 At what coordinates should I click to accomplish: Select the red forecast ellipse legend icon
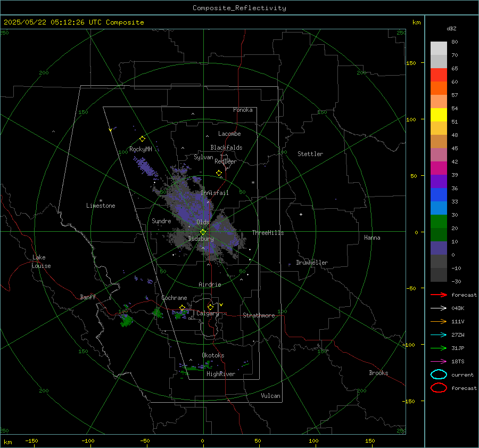(x=439, y=388)
